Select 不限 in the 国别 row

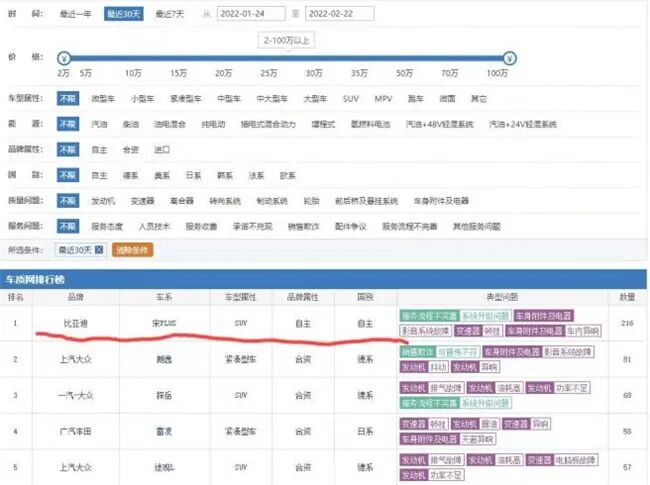pos(68,175)
